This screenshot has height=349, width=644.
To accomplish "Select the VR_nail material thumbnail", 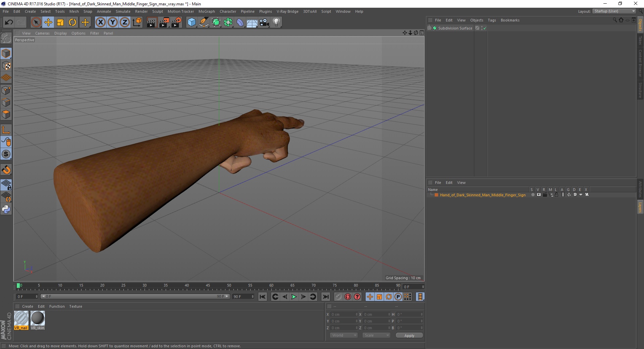I will pyautogui.click(x=21, y=320).
